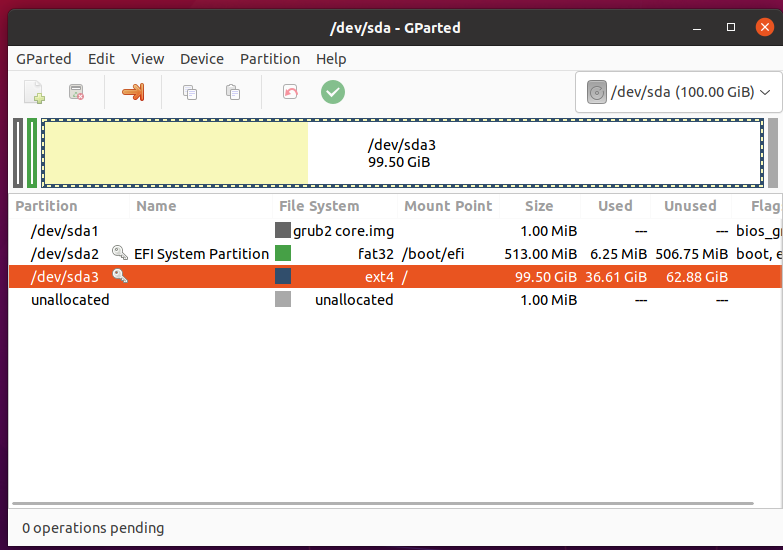
Task: Click the 513.00 MiB size cell
Action: pos(540,254)
